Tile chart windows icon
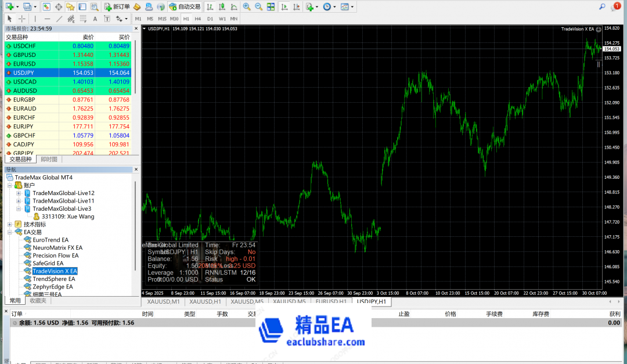 point(271,7)
